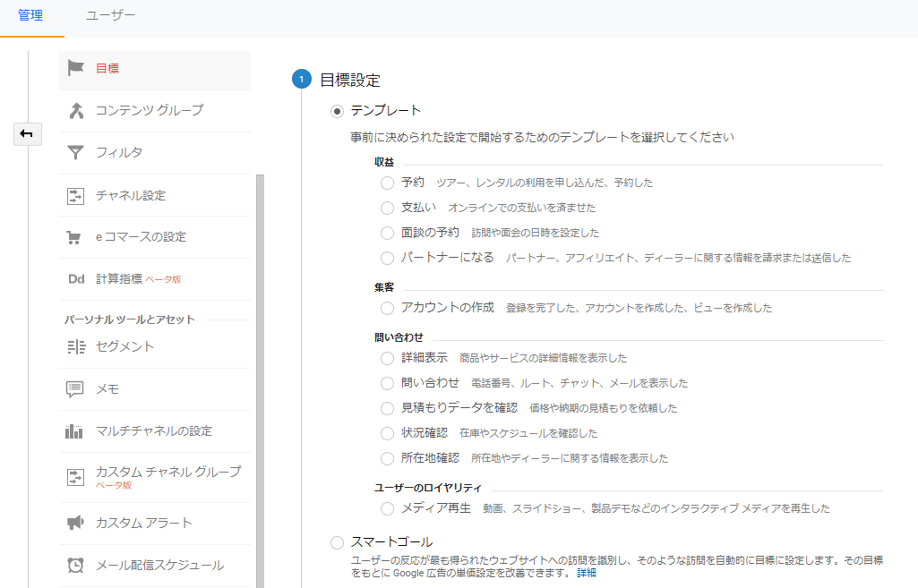Click the 収益 category heading

[x=384, y=162]
